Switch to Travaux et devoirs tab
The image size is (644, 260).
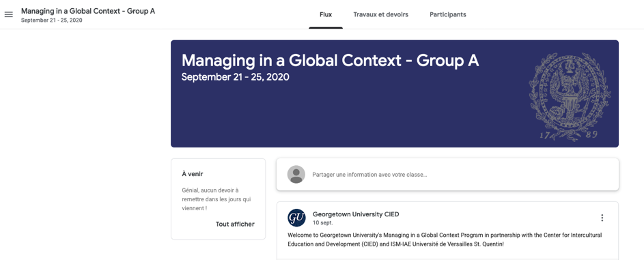381,15
